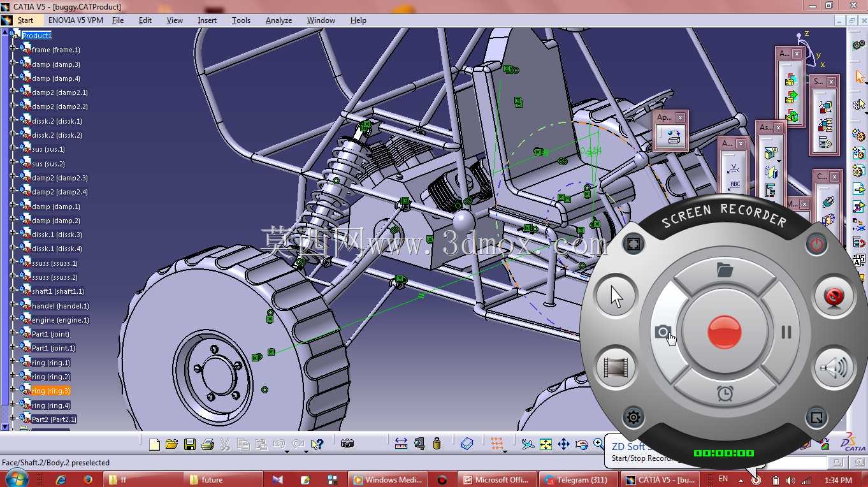The height and width of the screenshot is (487, 868).
Task: Click the Windows Start orb
Action: click(x=15, y=479)
